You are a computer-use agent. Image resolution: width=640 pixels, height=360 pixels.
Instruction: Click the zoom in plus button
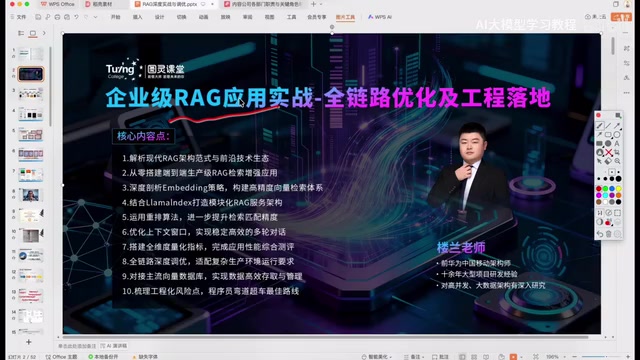click(629, 357)
